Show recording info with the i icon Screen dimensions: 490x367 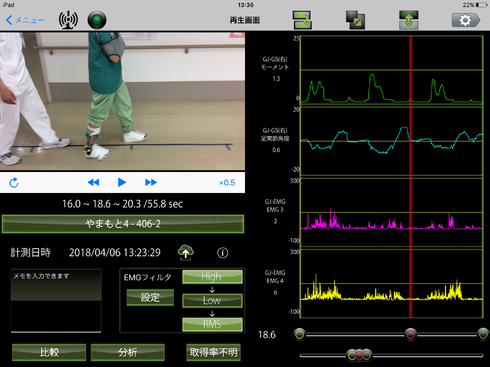tap(223, 253)
